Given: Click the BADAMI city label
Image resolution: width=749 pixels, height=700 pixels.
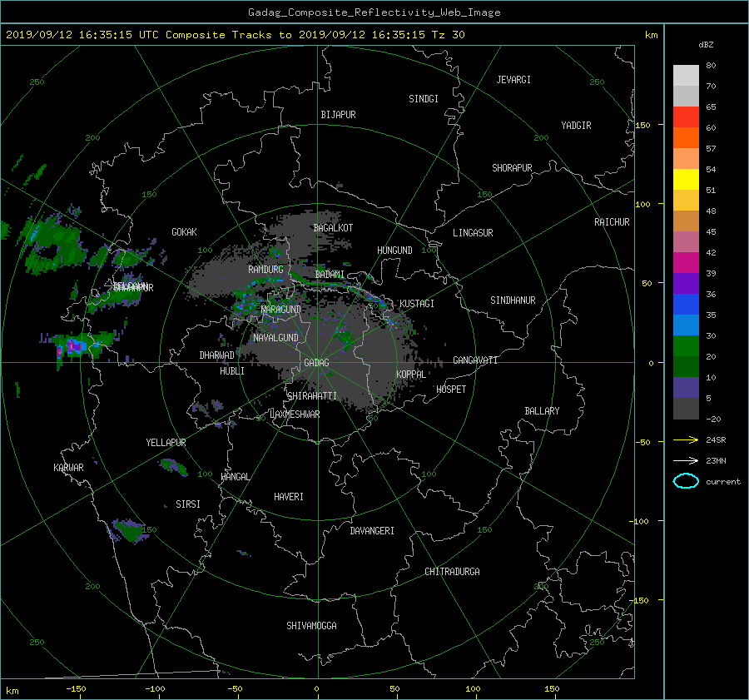Looking at the screenshot, I should click(330, 275).
